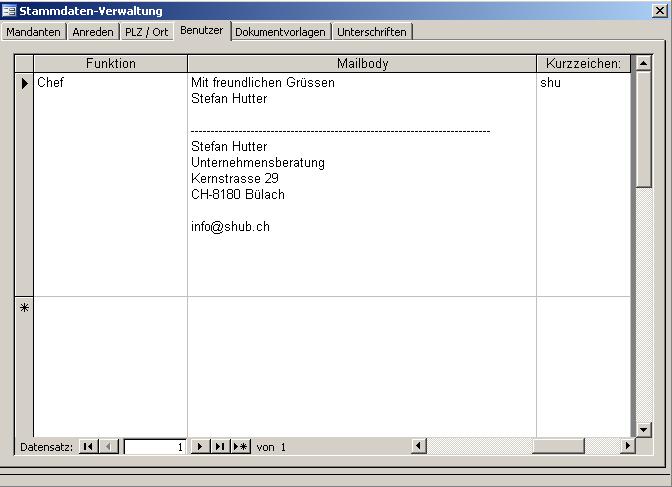Open the Stammdaten-Verwaltung window icon menu
Screen dimensions: 672x487
9,11
